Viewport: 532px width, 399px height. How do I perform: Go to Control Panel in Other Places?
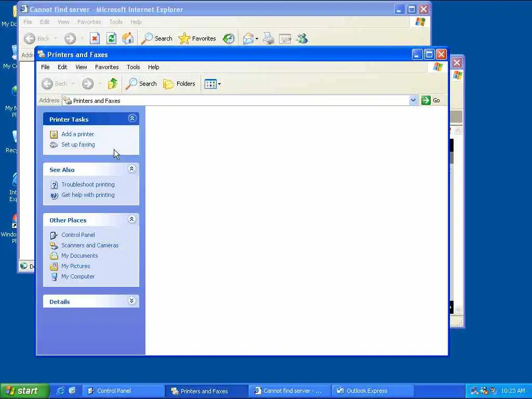coord(78,235)
